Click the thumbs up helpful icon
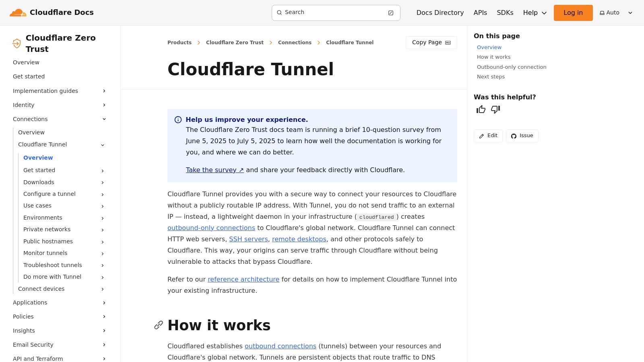The image size is (644, 362). [481, 109]
